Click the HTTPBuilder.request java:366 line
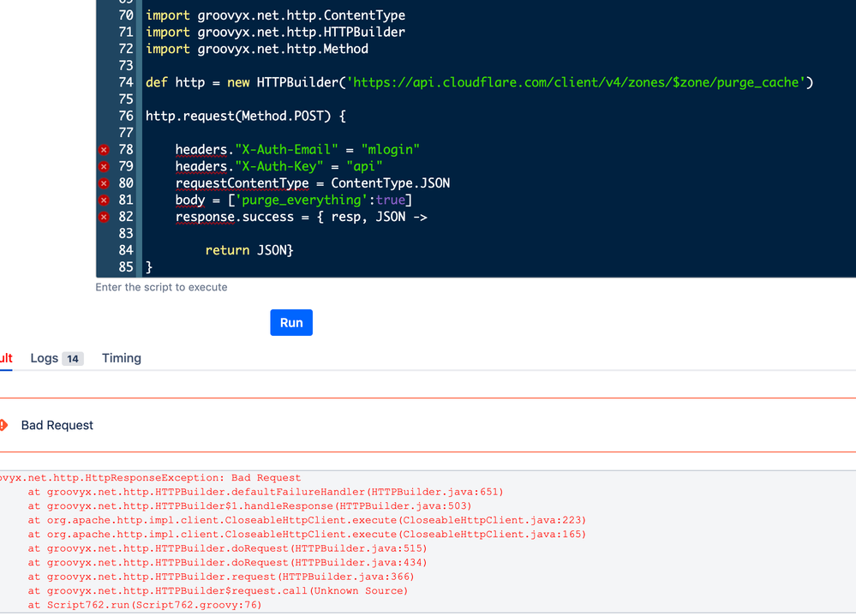 (221, 577)
